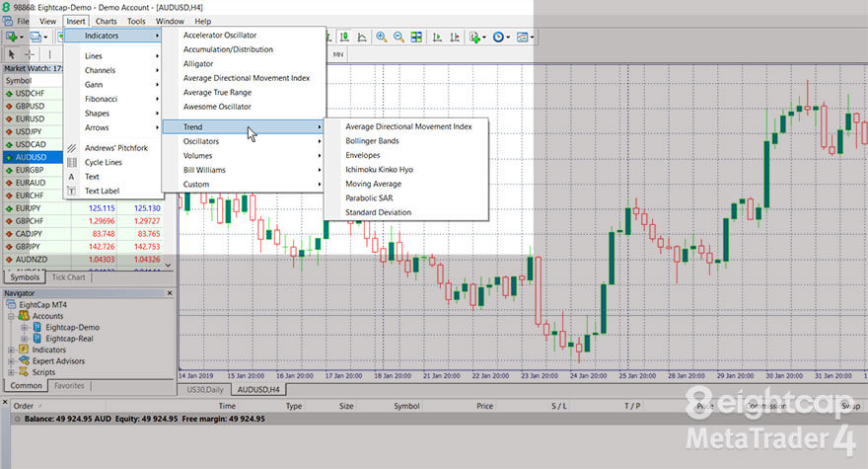Switch to the Common tab in Navigator
Image resolution: width=868 pixels, height=469 pixels.
tap(26, 385)
